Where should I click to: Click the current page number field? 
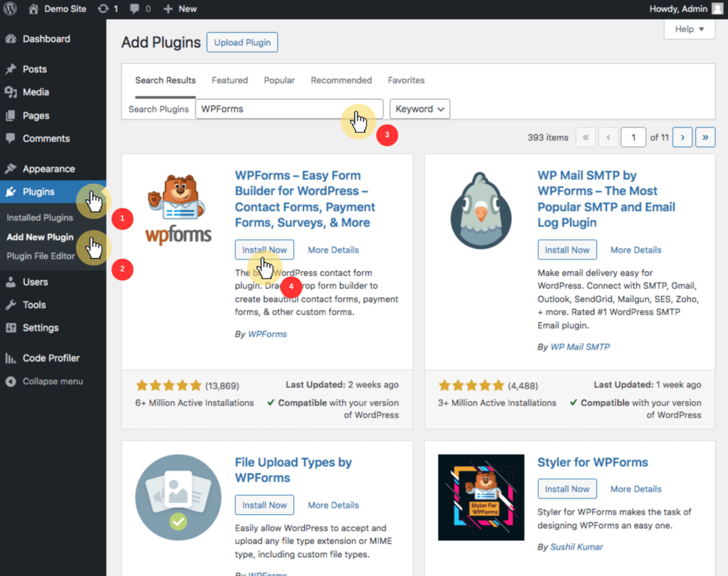tap(633, 137)
